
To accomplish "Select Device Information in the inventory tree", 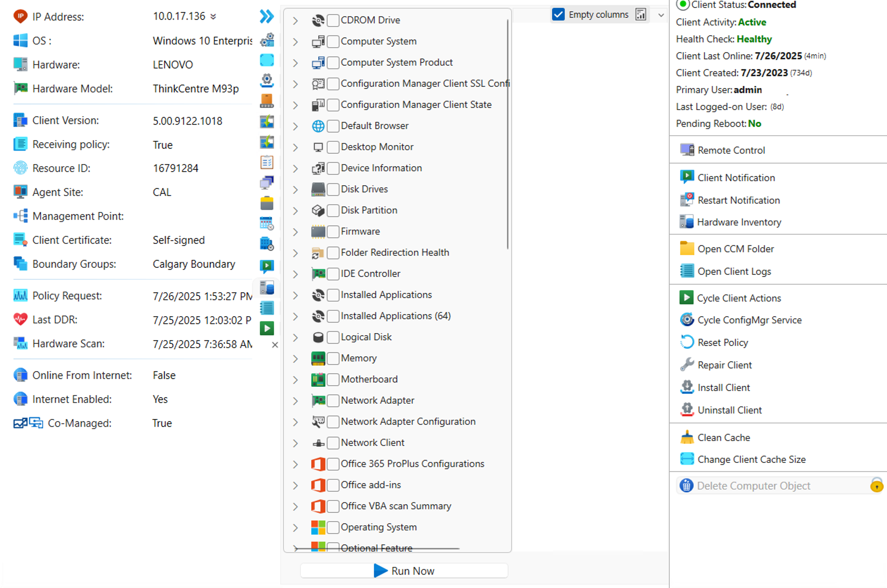I will point(381,168).
